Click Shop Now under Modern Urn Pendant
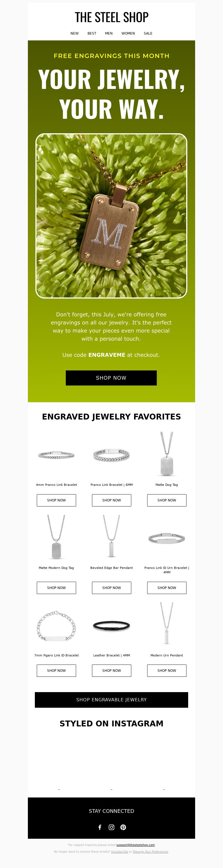This screenshot has width=223, height=868. (167, 670)
